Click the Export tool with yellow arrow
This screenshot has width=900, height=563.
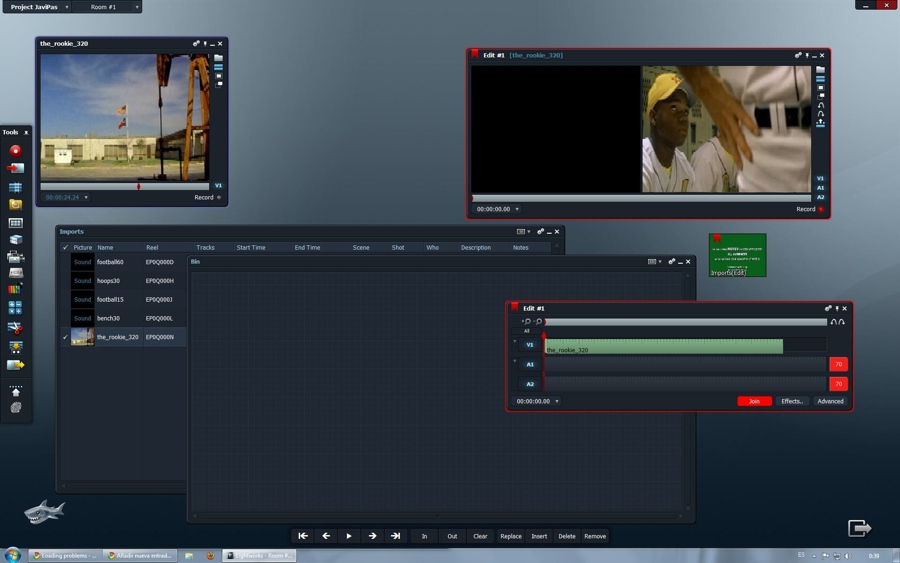pyautogui.click(x=15, y=365)
